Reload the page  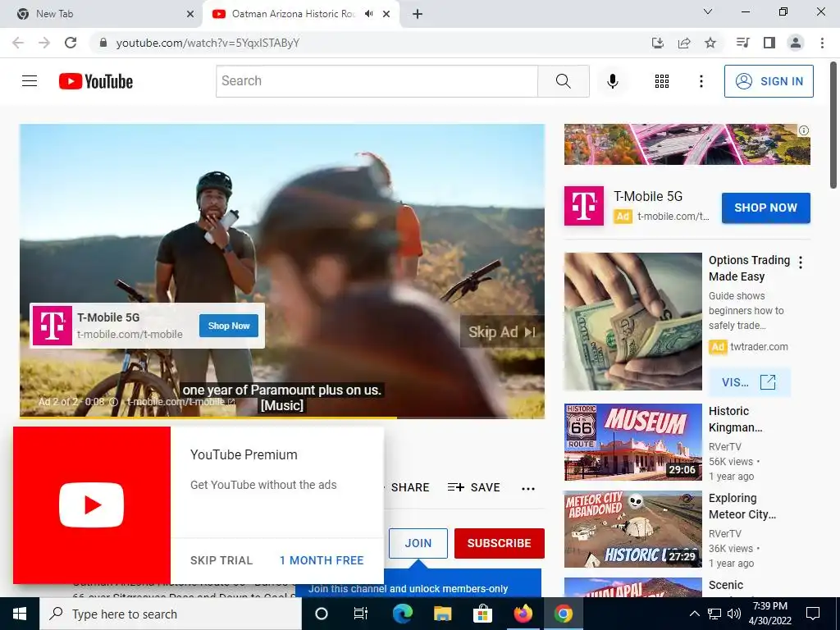coord(71,43)
